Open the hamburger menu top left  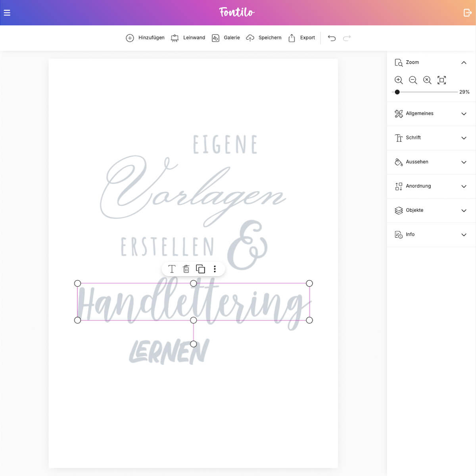coord(7,12)
